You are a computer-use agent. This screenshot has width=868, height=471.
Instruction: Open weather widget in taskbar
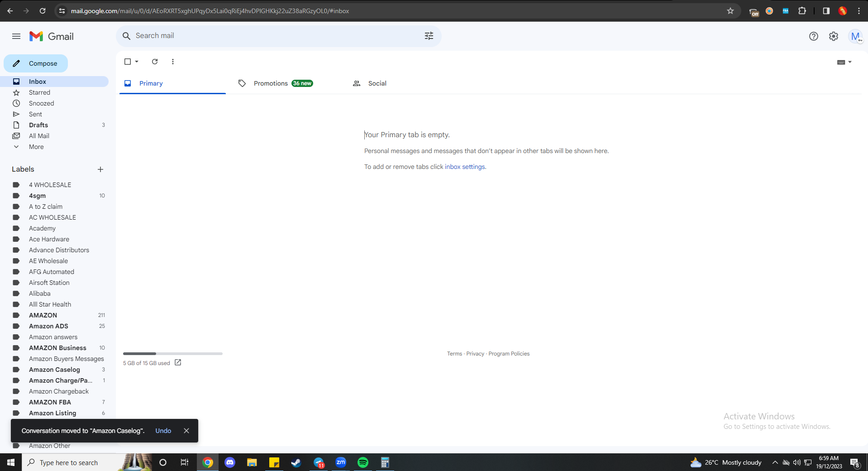pos(726,462)
